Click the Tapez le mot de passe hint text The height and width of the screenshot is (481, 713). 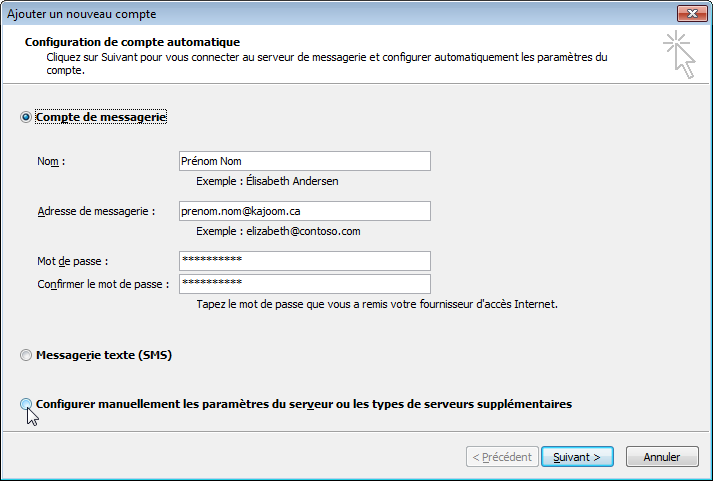(377, 304)
